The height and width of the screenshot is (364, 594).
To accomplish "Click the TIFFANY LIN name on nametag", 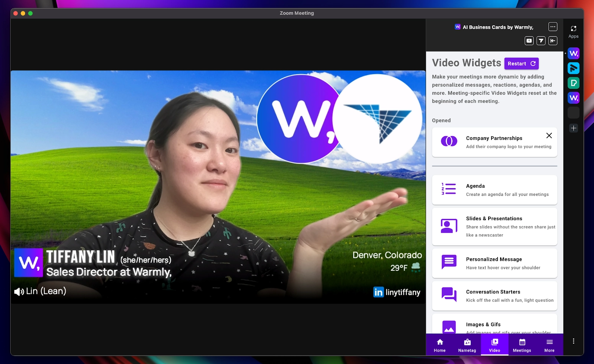I will tap(81, 257).
